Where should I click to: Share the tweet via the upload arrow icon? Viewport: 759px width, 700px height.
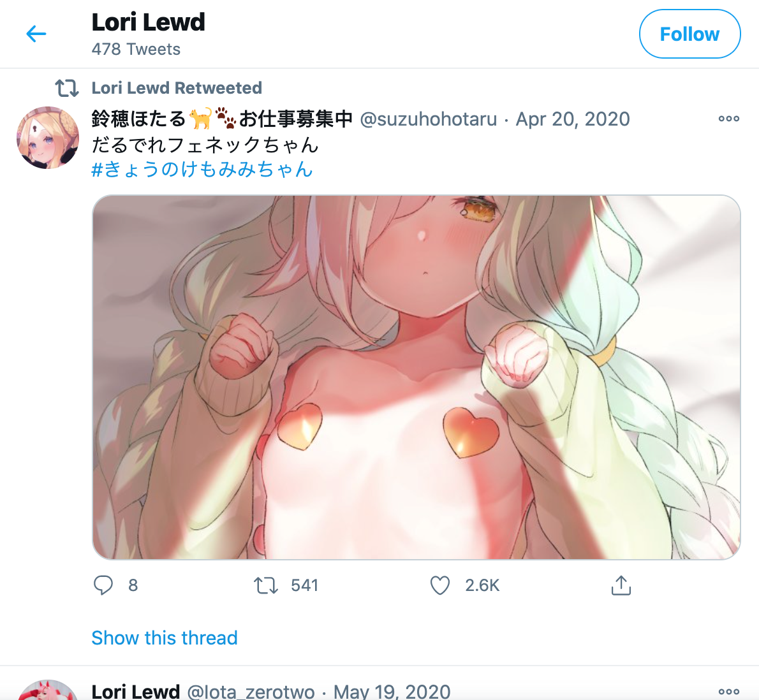coord(621,585)
